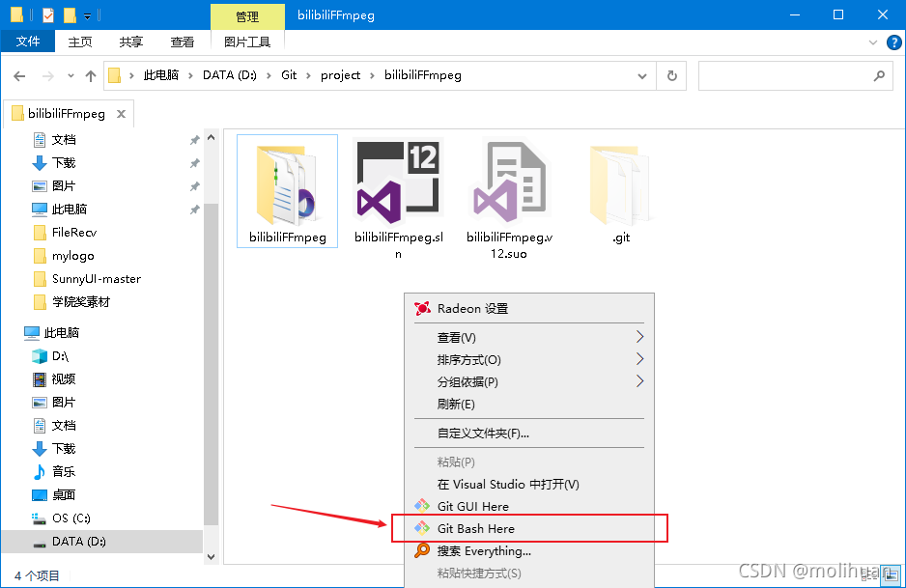
Task: Open recent locations dropdown arrow
Action: click(71, 75)
